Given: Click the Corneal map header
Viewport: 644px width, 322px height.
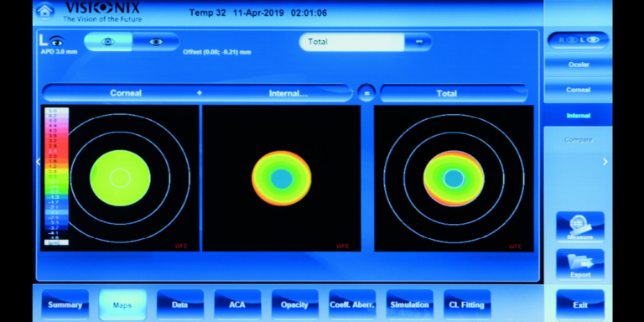Looking at the screenshot, I should click(x=126, y=93).
